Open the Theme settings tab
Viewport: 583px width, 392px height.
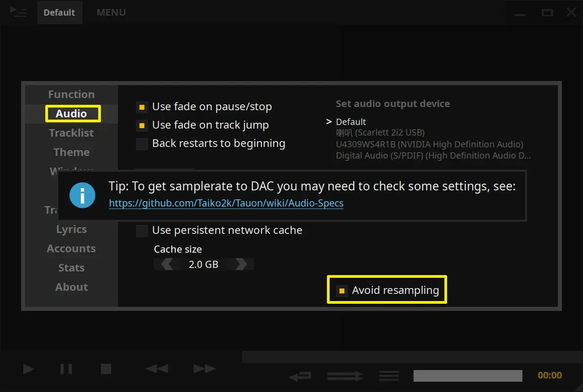(x=71, y=152)
